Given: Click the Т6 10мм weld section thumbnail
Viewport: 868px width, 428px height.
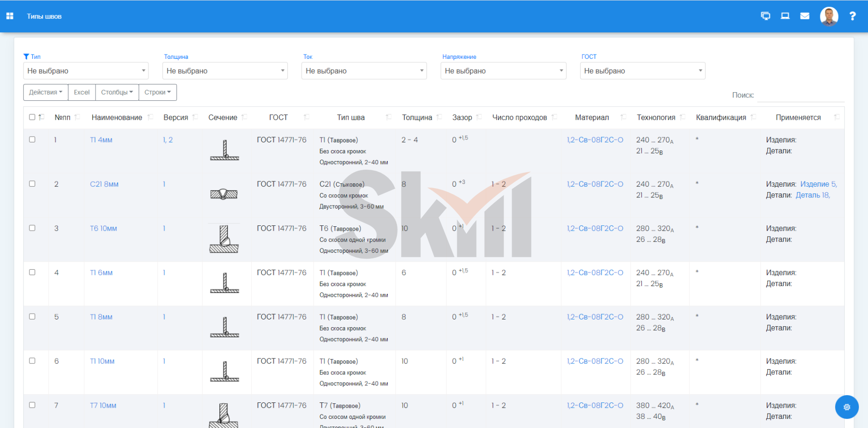Looking at the screenshot, I should point(224,239).
